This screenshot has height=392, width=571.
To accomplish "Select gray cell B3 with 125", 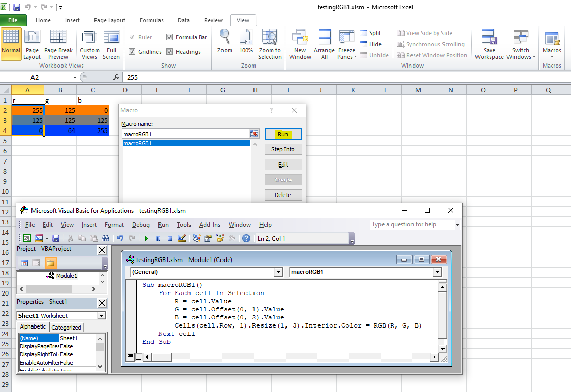I will click(x=60, y=120).
